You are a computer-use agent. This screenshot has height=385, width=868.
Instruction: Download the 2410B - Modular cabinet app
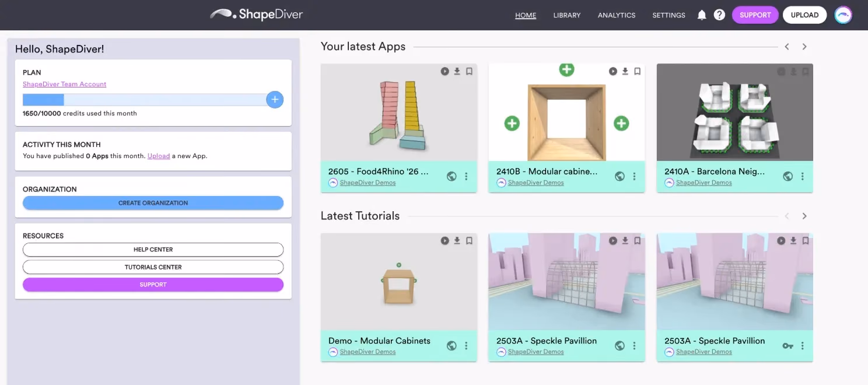point(625,71)
